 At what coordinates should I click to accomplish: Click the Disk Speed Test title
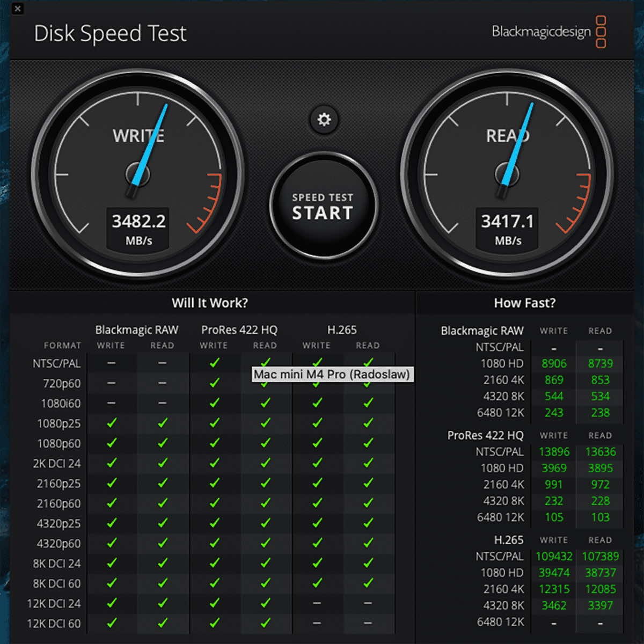110,33
